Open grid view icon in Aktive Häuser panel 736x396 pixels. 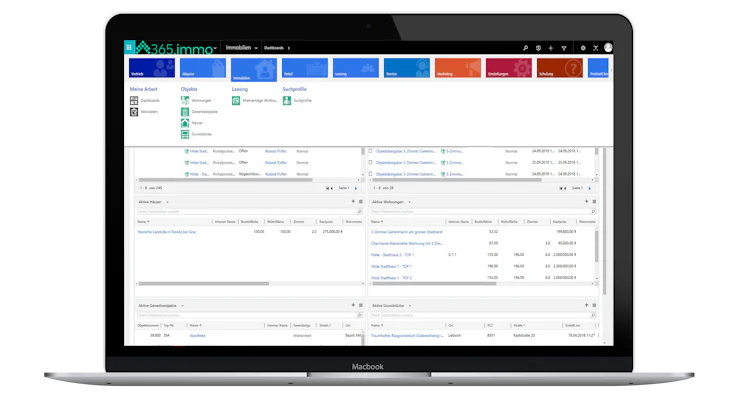pyautogui.click(x=360, y=201)
